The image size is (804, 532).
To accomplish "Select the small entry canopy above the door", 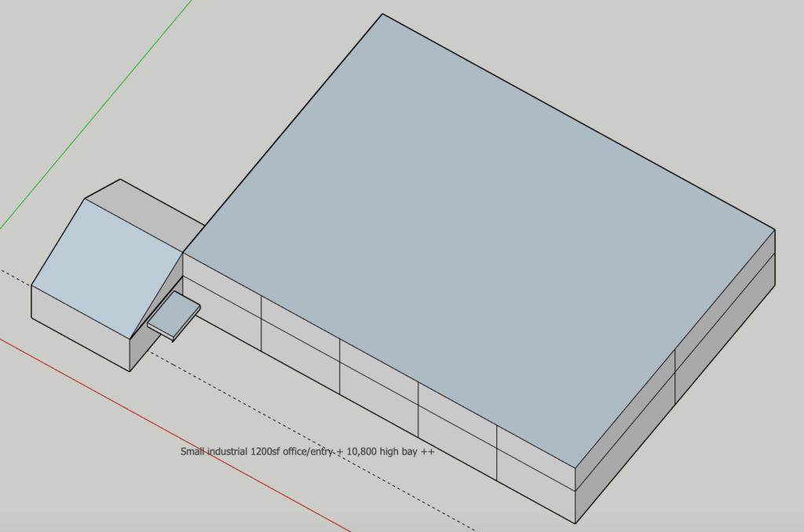I will (x=174, y=315).
